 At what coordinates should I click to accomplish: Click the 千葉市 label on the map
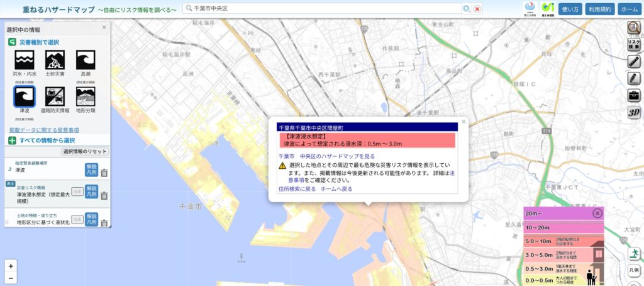click(x=190, y=207)
